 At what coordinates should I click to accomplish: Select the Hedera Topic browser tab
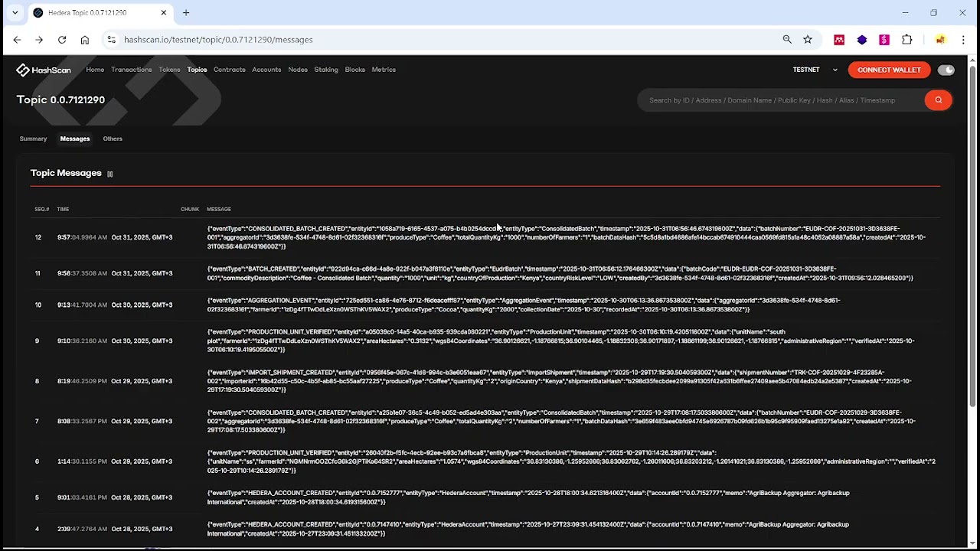(x=100, y=13)
